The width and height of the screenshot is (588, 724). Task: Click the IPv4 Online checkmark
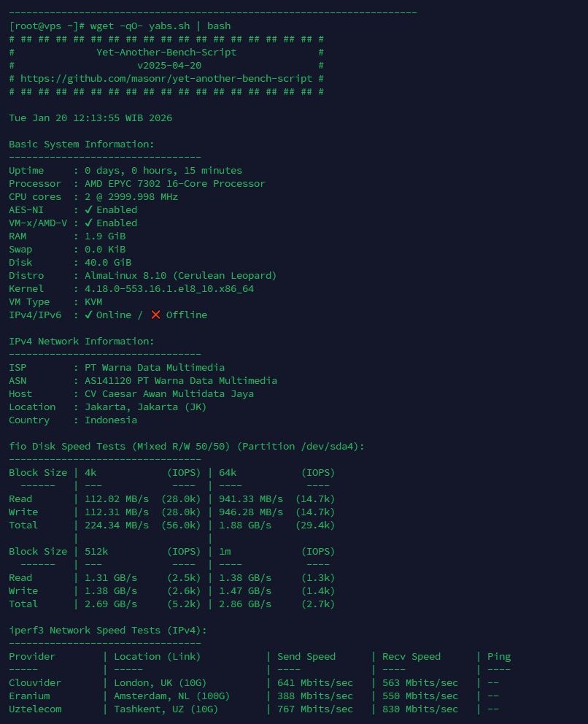[x=88, y=315]
